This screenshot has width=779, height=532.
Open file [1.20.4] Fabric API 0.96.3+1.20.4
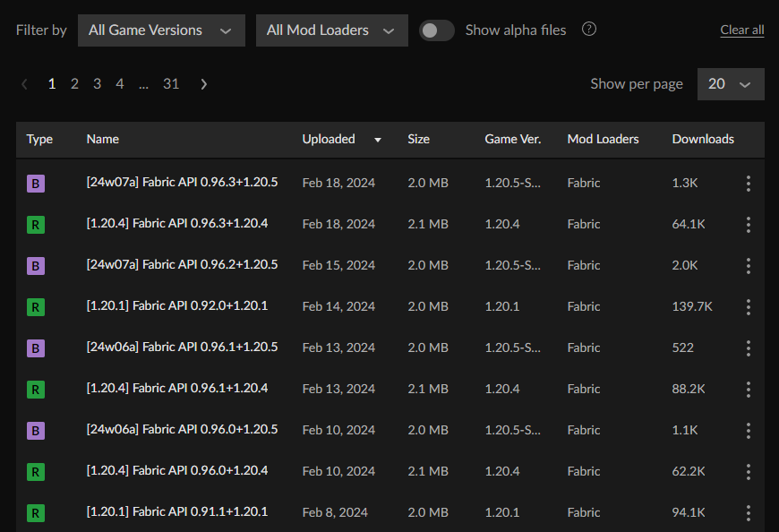pos(177,224)
